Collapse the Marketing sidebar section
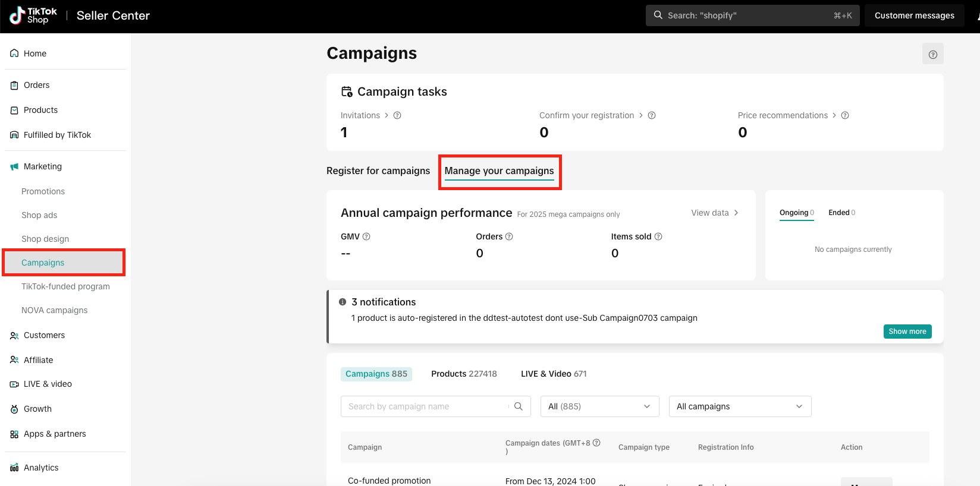The height and width of the screenshot is (486, 980). point(42,166)
